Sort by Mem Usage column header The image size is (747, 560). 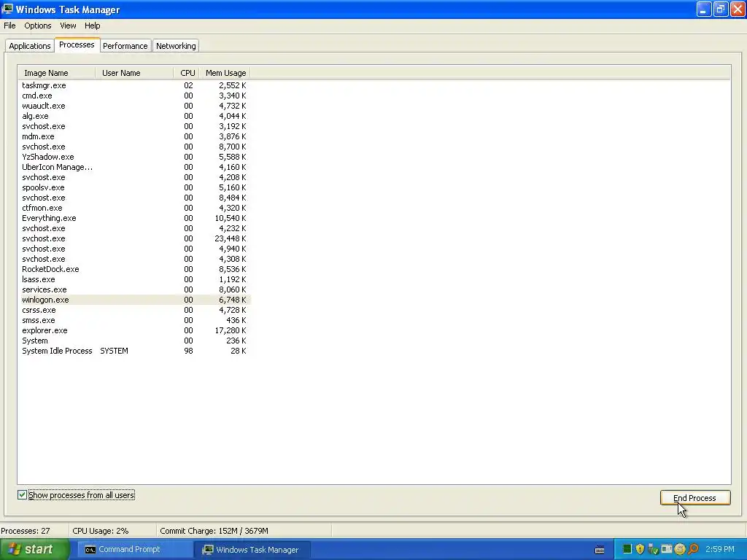[225, 73]
